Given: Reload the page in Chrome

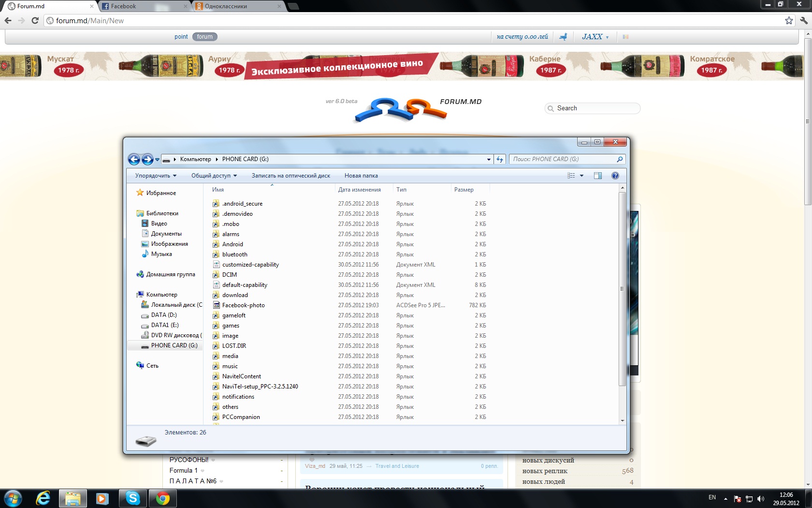Looking at the screenshot, I should point(35,20).
